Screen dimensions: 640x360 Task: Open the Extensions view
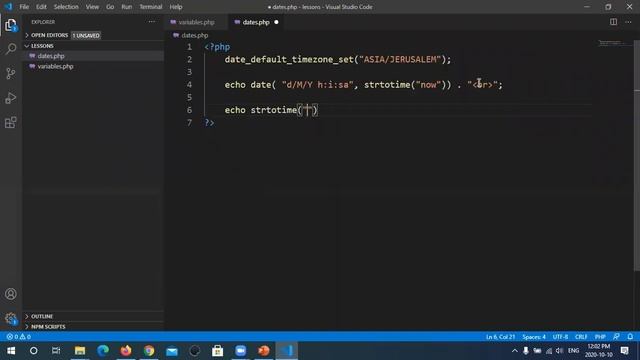[x=11, y=122]
